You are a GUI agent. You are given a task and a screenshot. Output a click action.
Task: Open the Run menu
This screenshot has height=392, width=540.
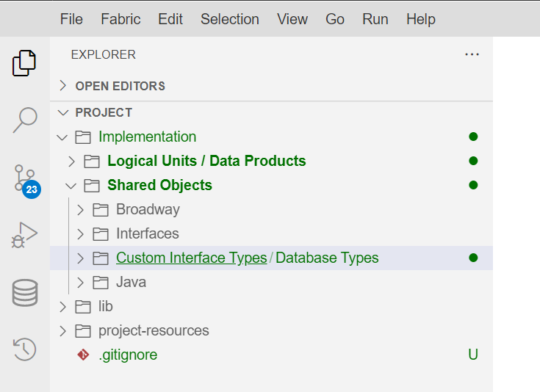coord(375,19)
